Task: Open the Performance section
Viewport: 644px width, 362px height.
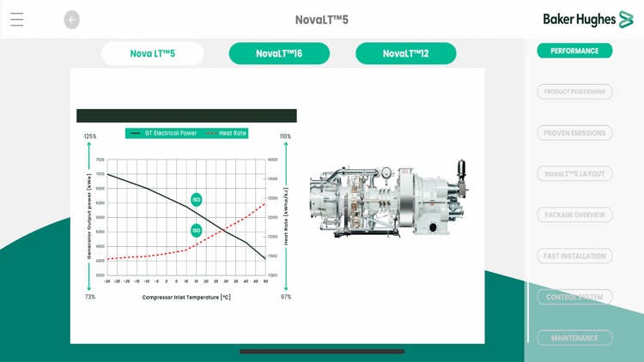Action: click(x=574, y=51)
